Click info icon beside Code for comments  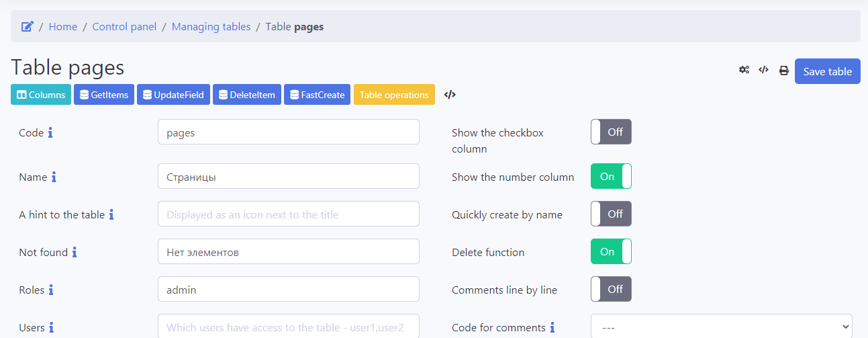pos(552,327)
